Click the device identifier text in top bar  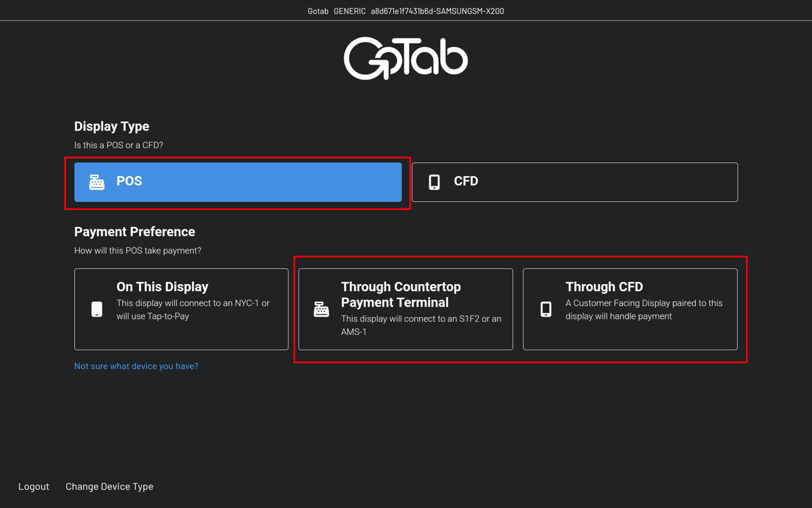click(437, 11)
